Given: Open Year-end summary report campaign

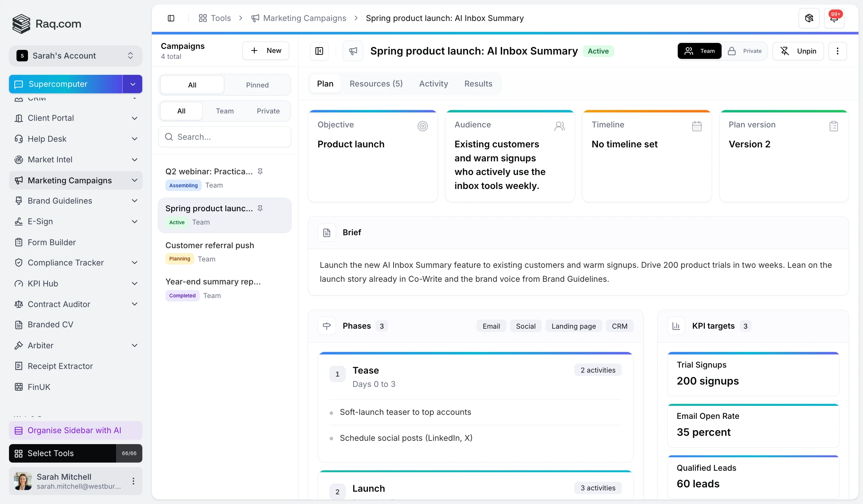Looking at the screenshot, I should pos(225,288).
